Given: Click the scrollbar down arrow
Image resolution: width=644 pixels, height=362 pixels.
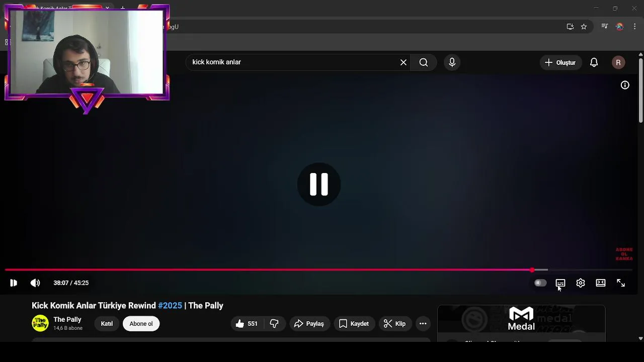Looking at the screenshot, I should coord(640,338).
